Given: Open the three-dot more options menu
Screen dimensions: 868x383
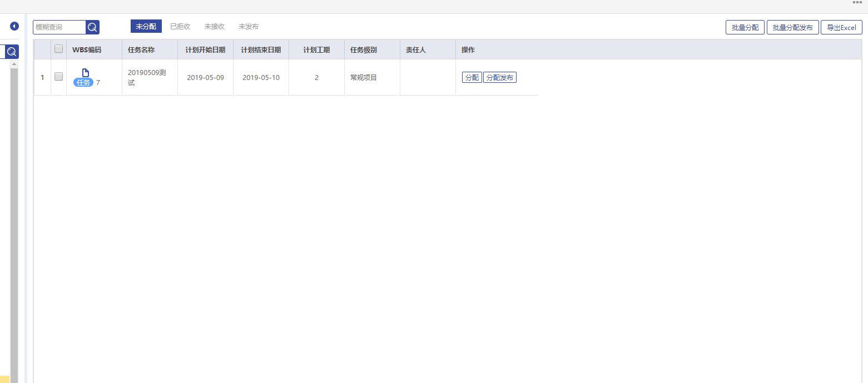Looking at the screenshot, I should [x=857, y=3].
